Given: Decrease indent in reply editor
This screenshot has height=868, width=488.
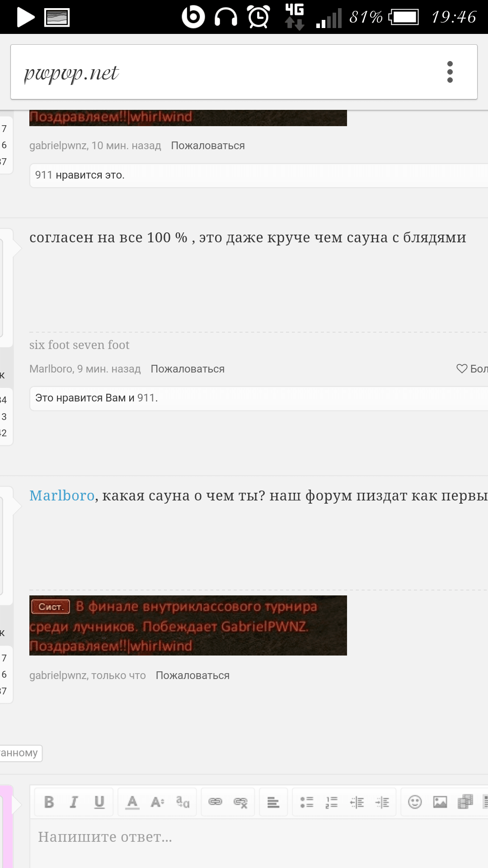Looking at the screenshot, I should (x=357, y=802).
